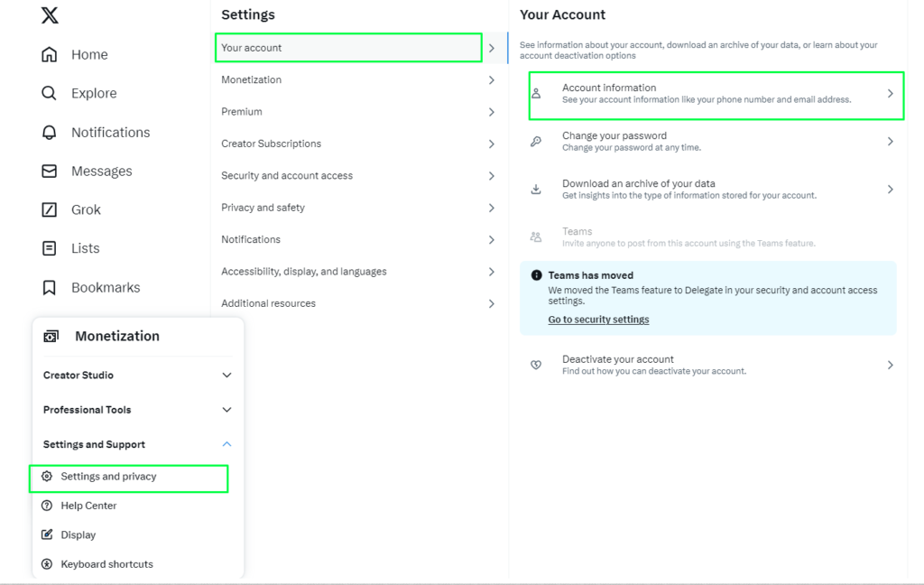Open Lists using the list icon

49,248
